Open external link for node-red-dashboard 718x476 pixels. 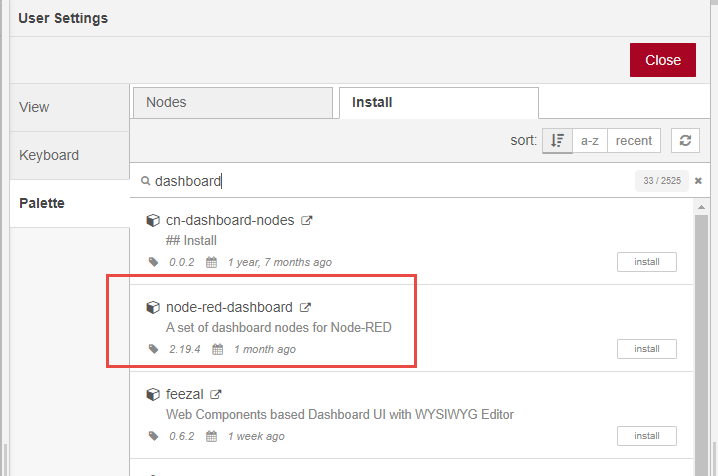coord(305,308)
